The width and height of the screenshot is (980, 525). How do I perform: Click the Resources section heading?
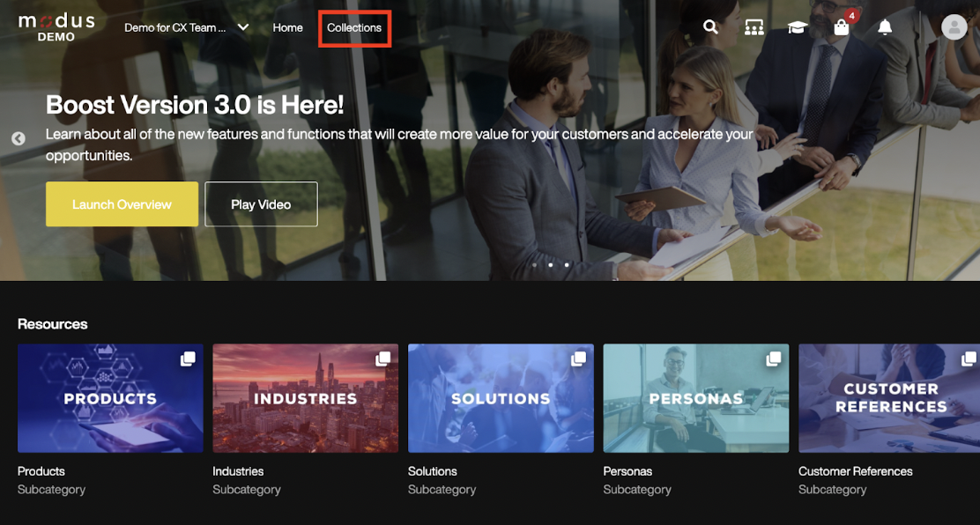click(x=53, y=324)
